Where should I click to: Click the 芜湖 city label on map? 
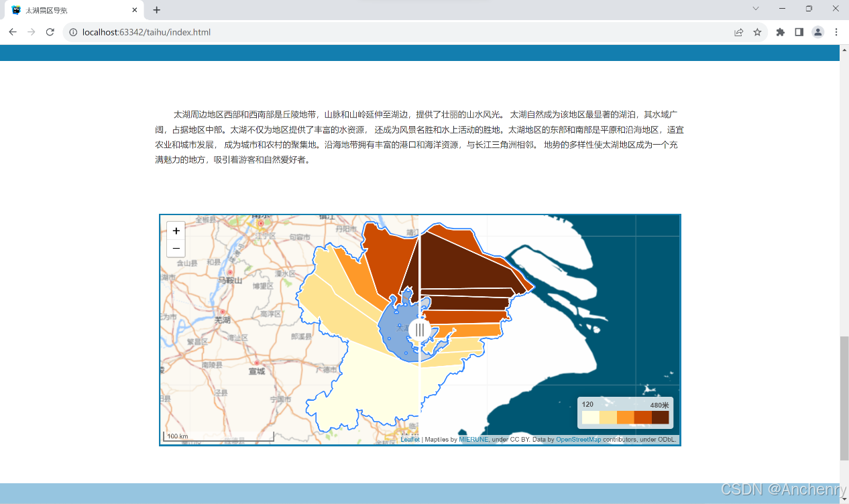tap(222, 321)
